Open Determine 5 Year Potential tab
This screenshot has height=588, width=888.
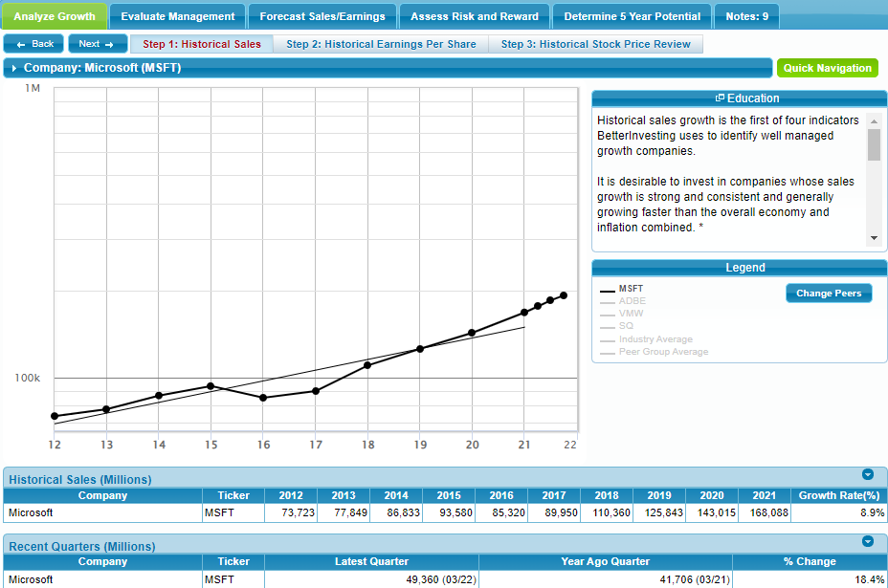point(632,16)
